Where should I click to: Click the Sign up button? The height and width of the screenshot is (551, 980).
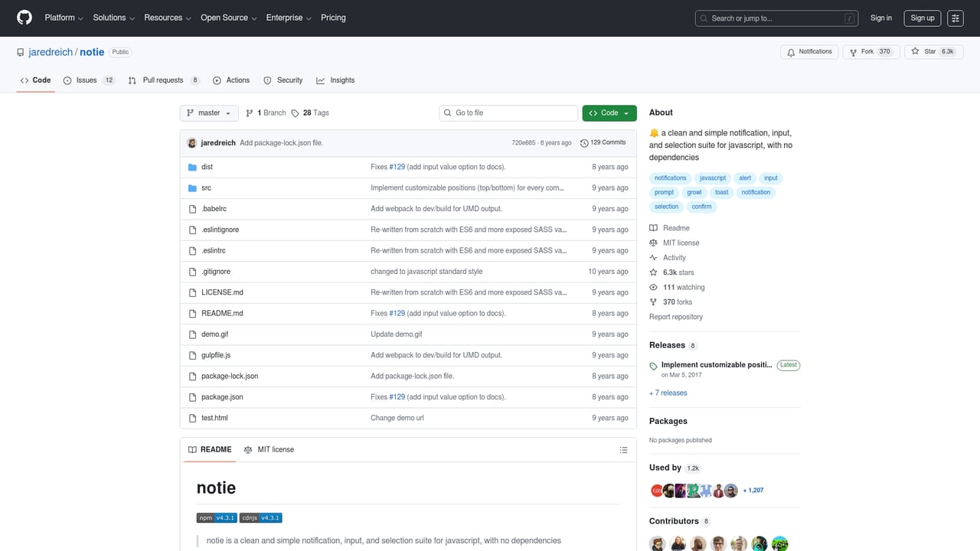point(922,18)
